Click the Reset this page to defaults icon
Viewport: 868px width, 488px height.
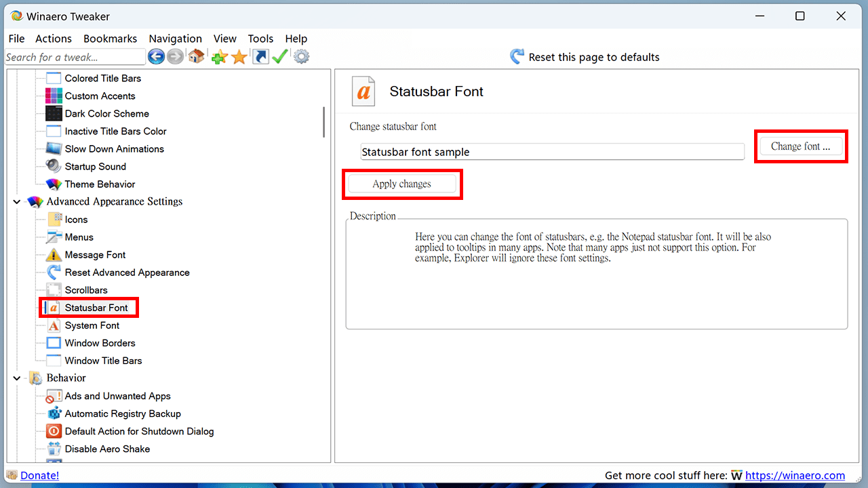pyautogui.click(x=517, y=57)
